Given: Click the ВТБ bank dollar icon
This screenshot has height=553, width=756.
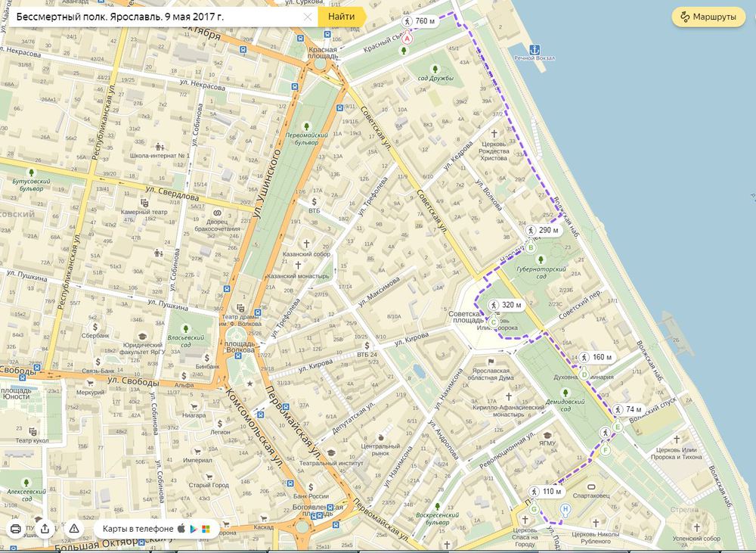Looking at the screenshot, I should pyautogui.click(x=314, y=202).
